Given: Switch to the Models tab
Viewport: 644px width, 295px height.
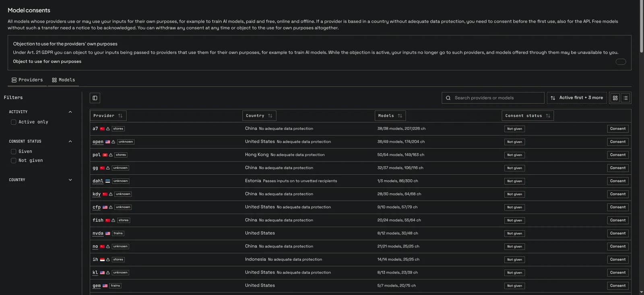Looking at the screenshot, I should 64,80.
